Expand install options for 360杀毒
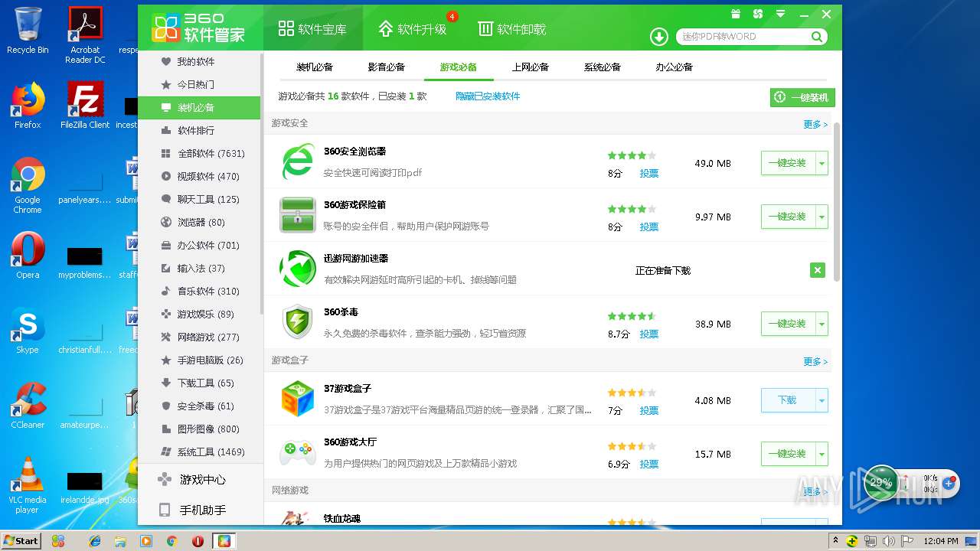The width and height of the screenshot is (980, 551). (822, 324)
